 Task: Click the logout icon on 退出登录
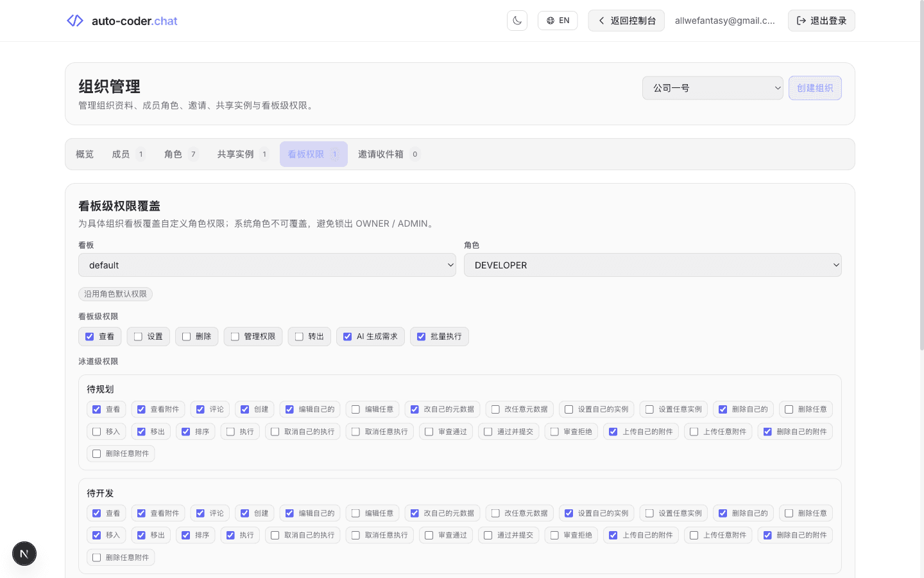click(801, 20)
